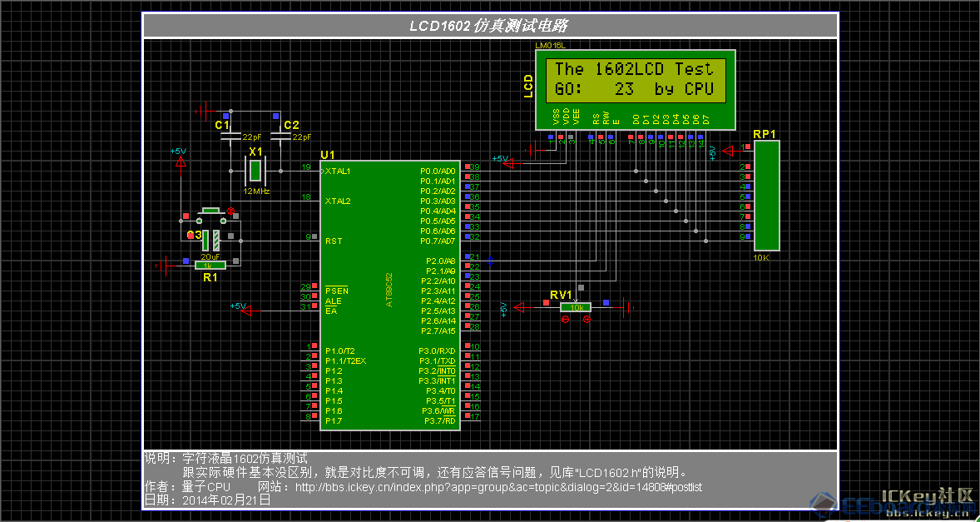Click pin number 31 at EA
This screenshot has height=522, width=980.
coord(305,307)
